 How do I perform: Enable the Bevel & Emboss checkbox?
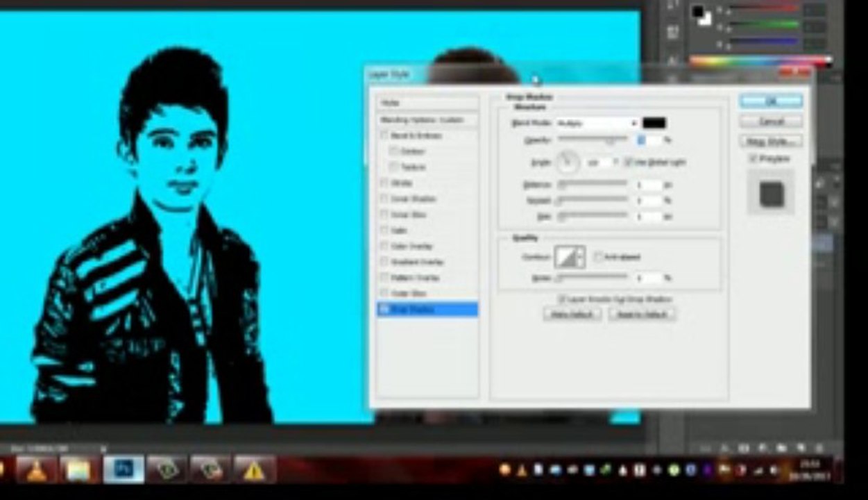click(x=384, y=136)
